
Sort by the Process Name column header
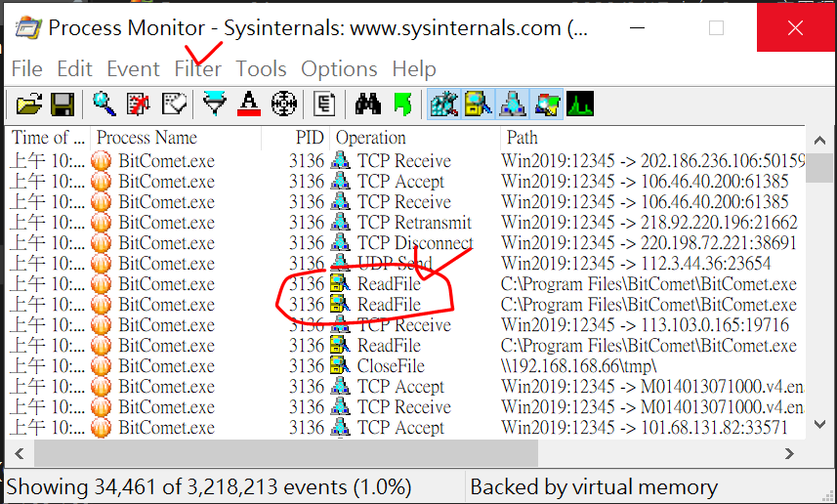point(176,138)
